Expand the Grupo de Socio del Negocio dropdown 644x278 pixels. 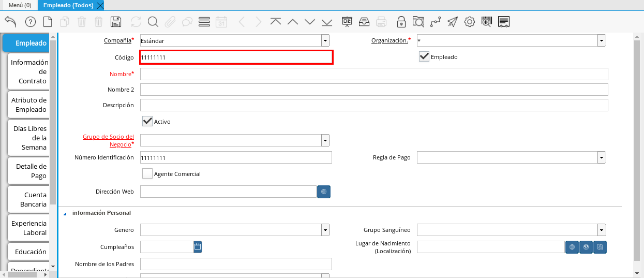325,140
